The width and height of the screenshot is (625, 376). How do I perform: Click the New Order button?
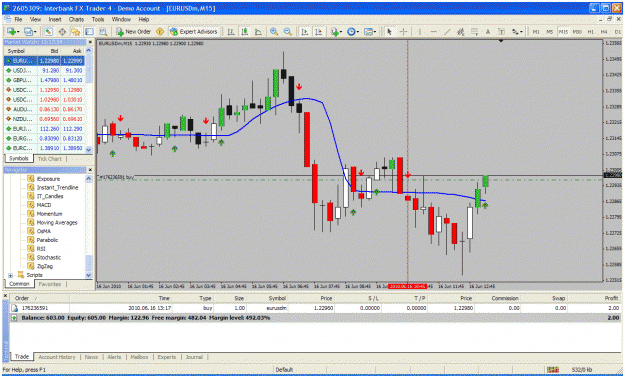133,31
